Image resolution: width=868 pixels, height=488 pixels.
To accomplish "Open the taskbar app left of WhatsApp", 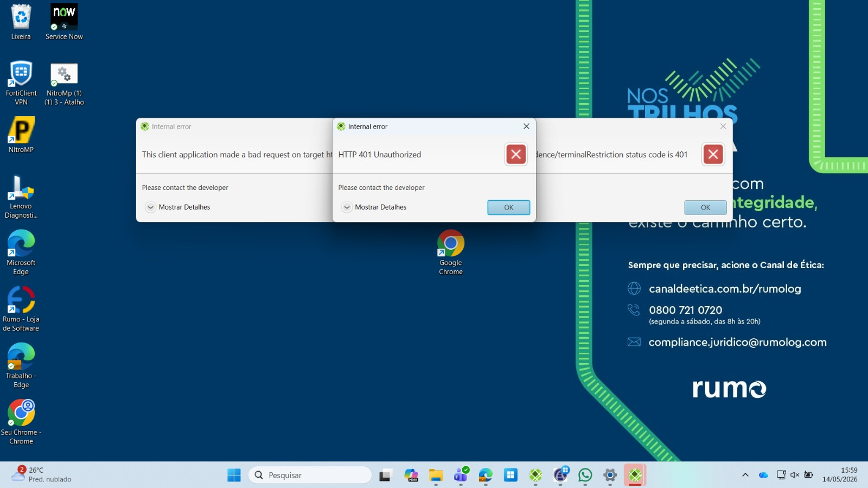I will tap(560, 476).
